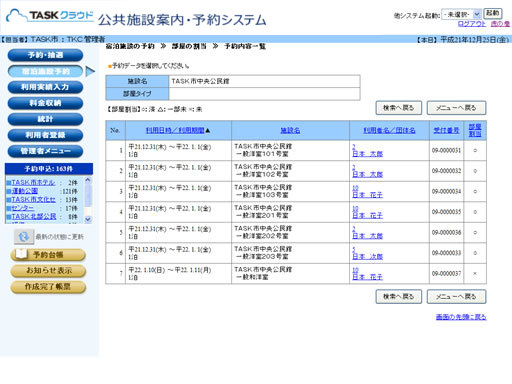Click the arrow marker beside 宿泊施設予約
The height and width of the screenshot is (384, 512).
90,71
